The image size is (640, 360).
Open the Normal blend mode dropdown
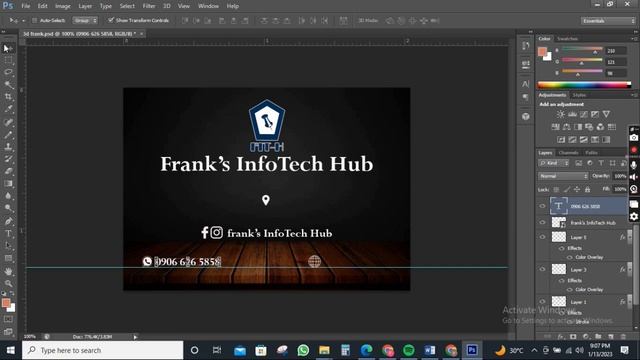[563, 176]
